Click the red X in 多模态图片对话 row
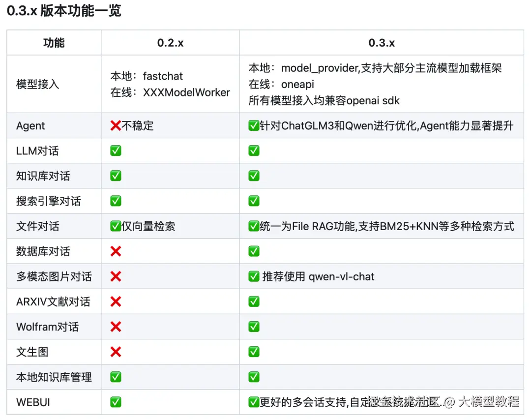Screen dimensions: 531x420 click(116, 277)
